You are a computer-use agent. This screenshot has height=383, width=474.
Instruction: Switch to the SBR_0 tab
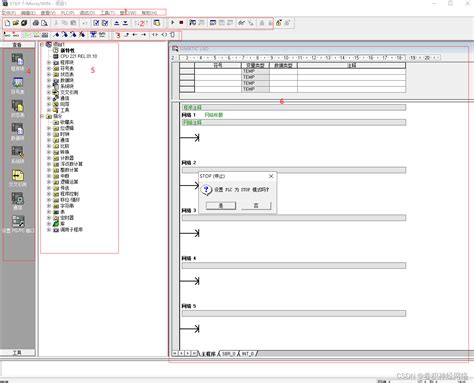tap(229, 354)
